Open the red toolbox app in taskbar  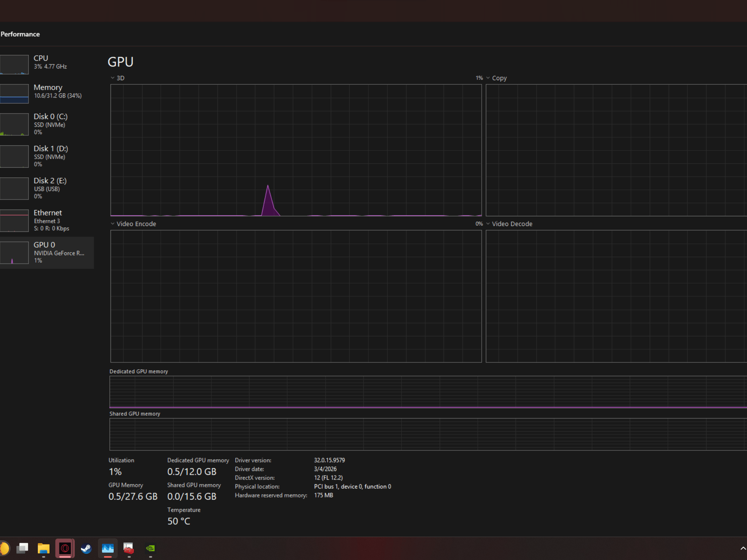click(x=129, y=548)
